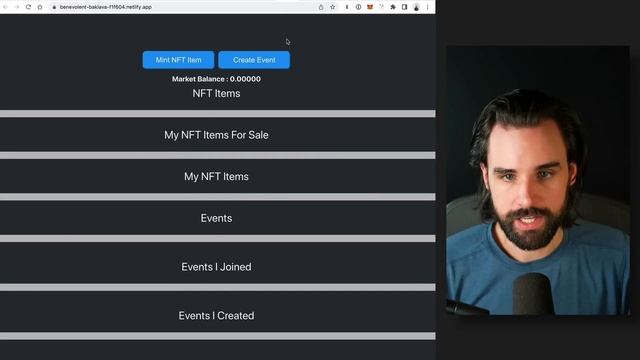The image size is (640, 360).
Task: Click the My NFT Items For Sale heading
Action: (x=216, y=135)
